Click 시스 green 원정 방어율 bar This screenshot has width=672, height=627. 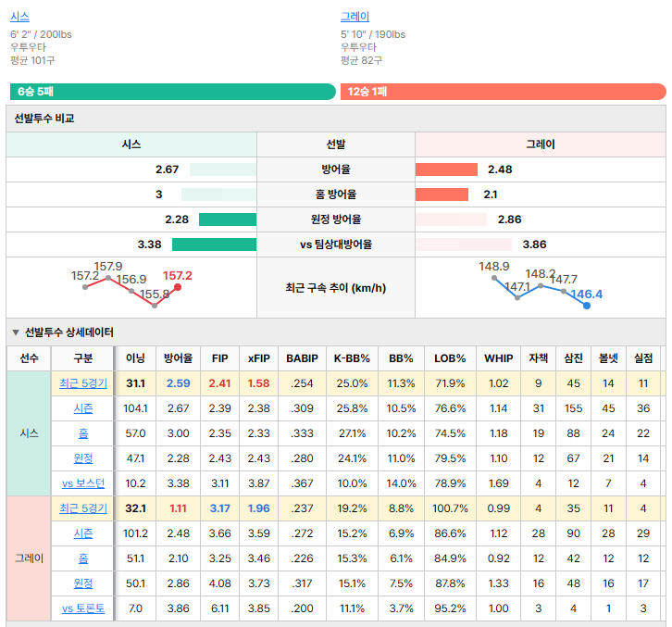tap(228, 219)
